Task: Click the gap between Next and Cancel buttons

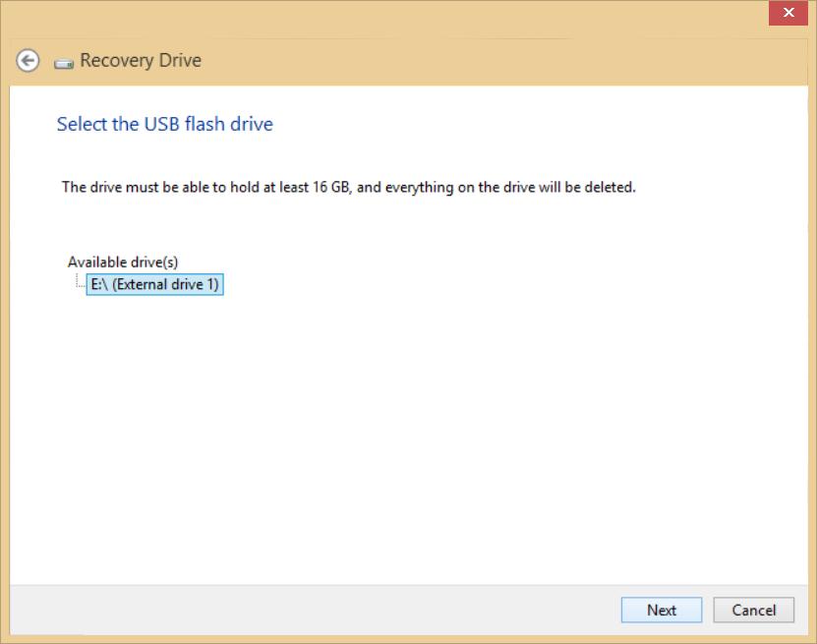Action: tap(708, 610)
